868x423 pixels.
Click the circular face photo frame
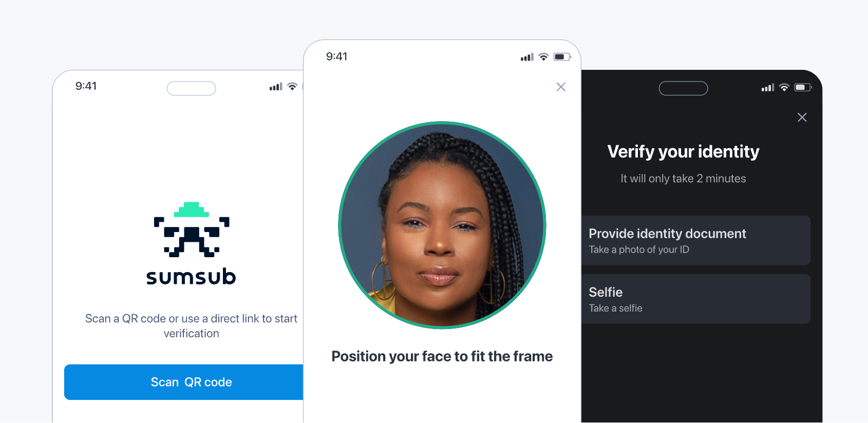click(442, 225)
